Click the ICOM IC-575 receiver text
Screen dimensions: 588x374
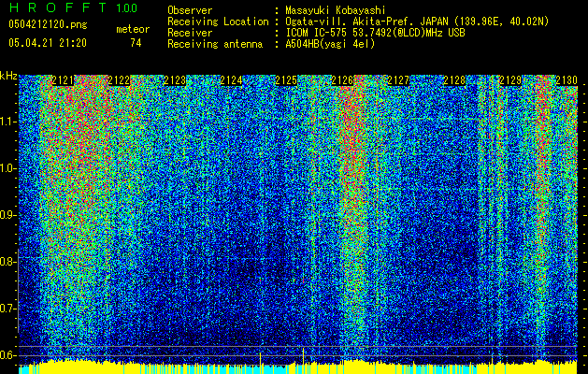point(375,33)
